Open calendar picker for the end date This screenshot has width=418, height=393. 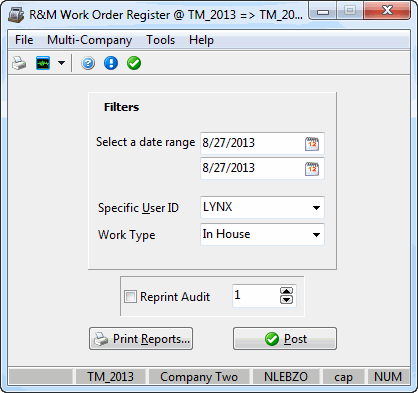click(x=312, y=169)
